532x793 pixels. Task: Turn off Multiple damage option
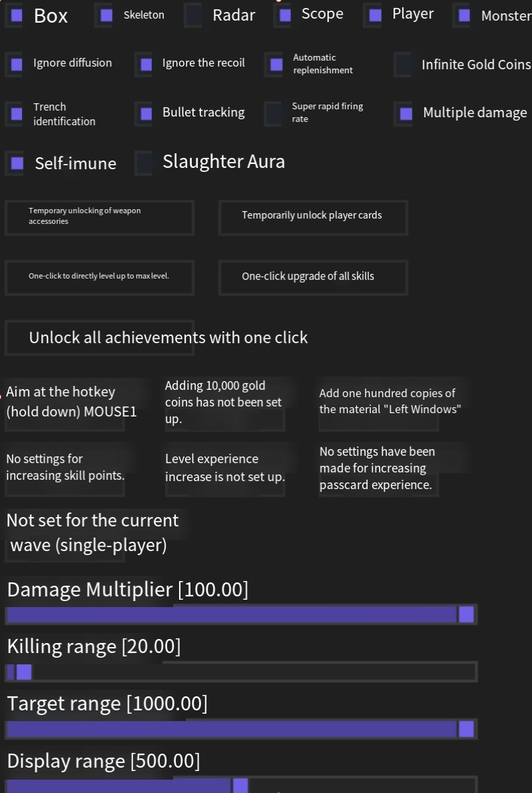coord(405,113)
